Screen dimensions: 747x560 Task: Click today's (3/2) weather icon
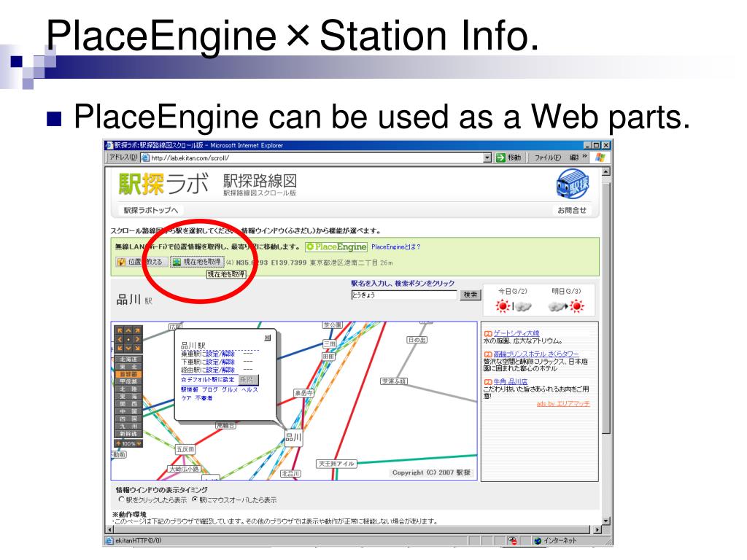[513, 306]
